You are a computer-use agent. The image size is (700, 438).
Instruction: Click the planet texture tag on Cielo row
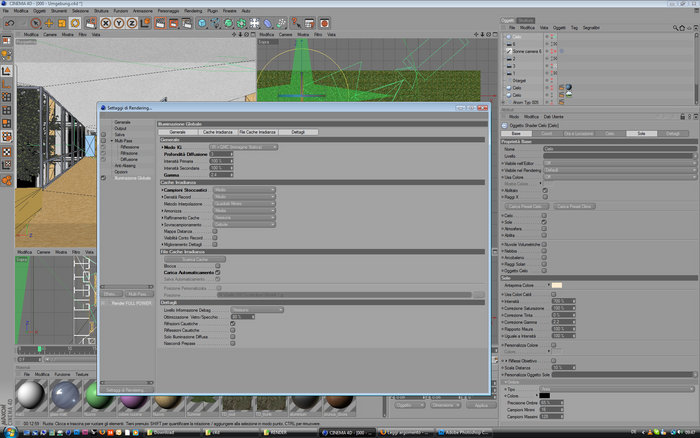[x=568, y=87]
